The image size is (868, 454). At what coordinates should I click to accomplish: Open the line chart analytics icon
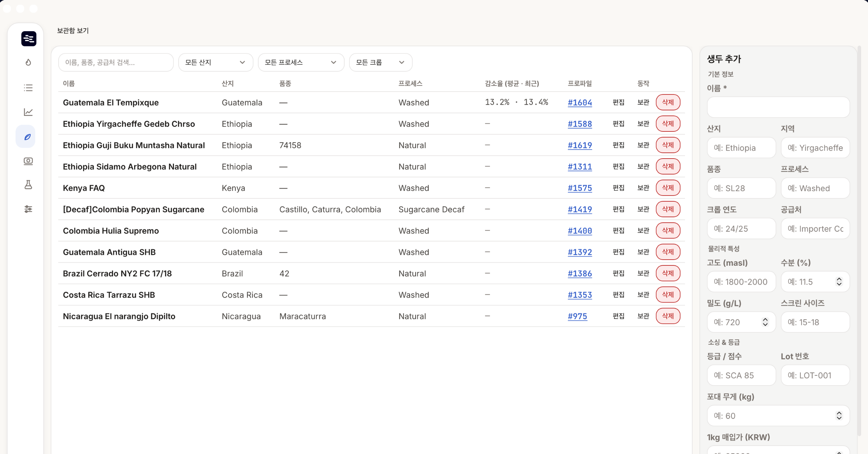(x=28, y=112)
